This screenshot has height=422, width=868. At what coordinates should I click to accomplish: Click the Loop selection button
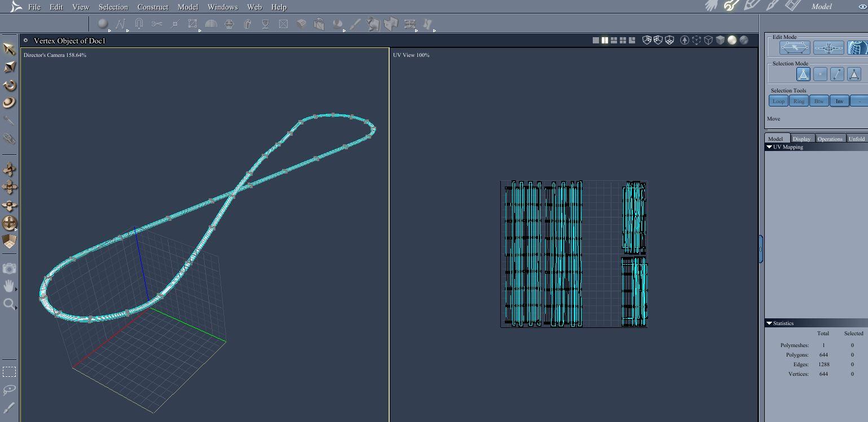(778, 101)
